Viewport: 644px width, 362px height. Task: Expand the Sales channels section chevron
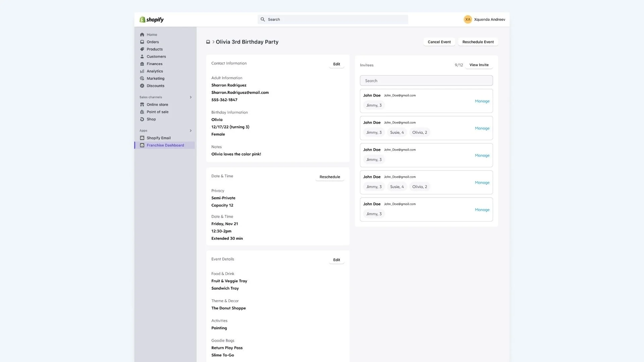point(191,97)
